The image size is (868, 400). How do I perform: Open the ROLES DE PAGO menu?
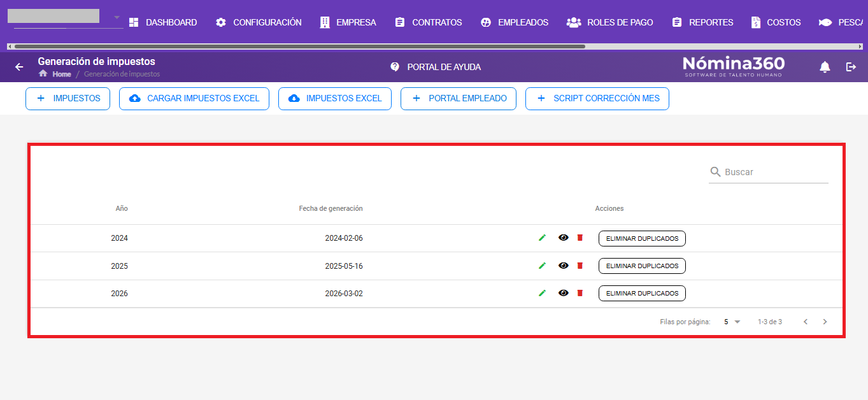tap(610, 22)
